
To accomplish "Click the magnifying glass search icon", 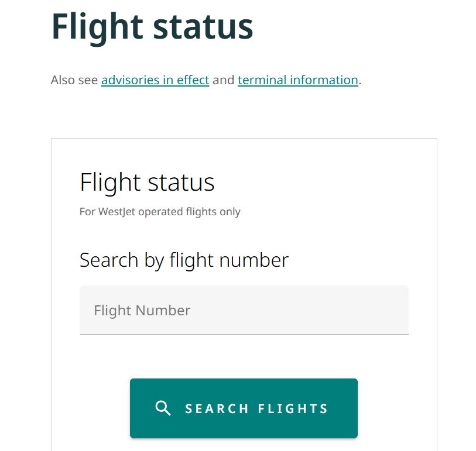I will click(x=163, y=408).
